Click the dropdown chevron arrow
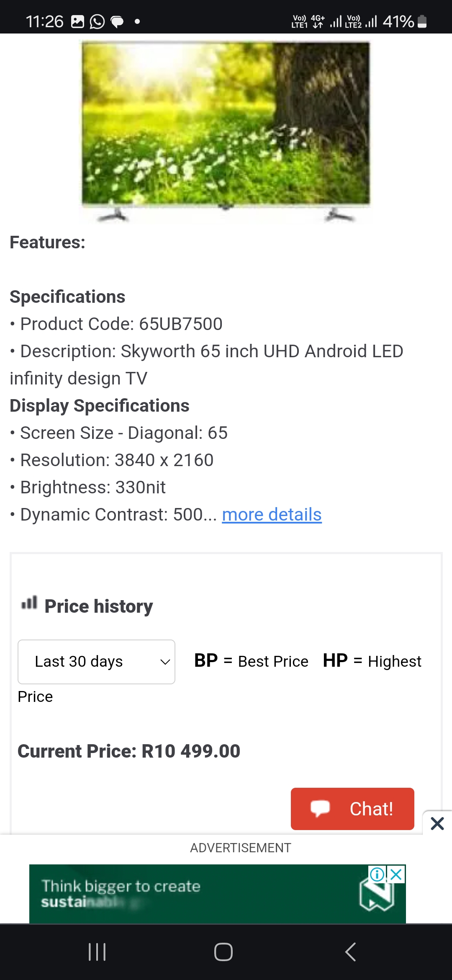The height and width of the screenshot is (980, 452). [165, 662]
